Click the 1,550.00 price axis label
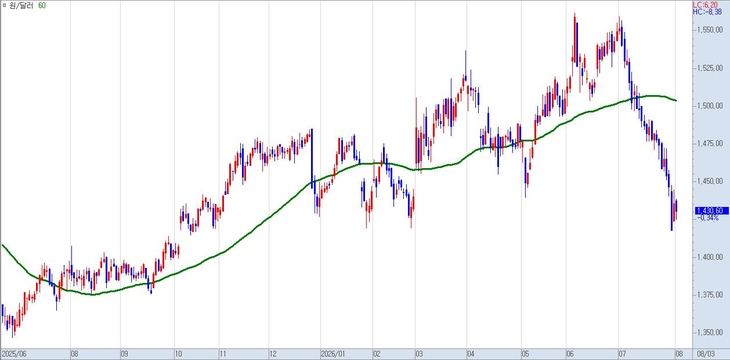Screen dimensions: 730x360 point(710,29)
